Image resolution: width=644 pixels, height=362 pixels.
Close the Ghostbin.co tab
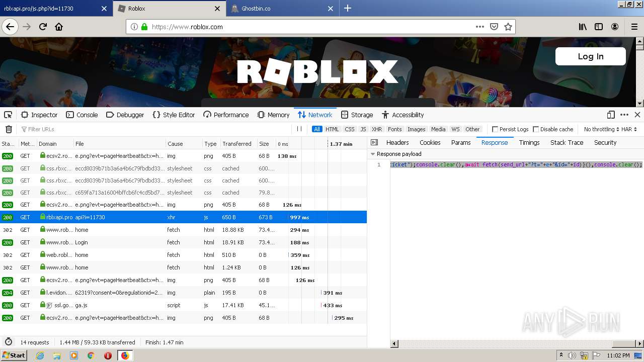[331, 9]
